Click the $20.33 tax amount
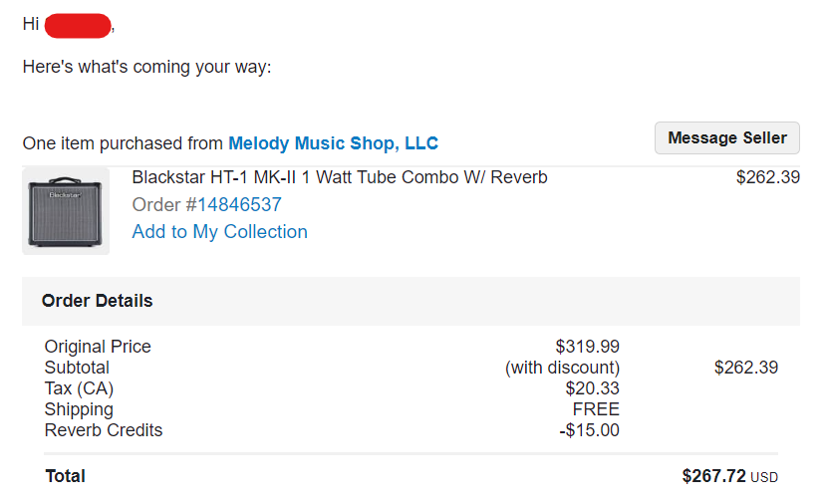Screen dimensions: 824x504 pos(592,388)
